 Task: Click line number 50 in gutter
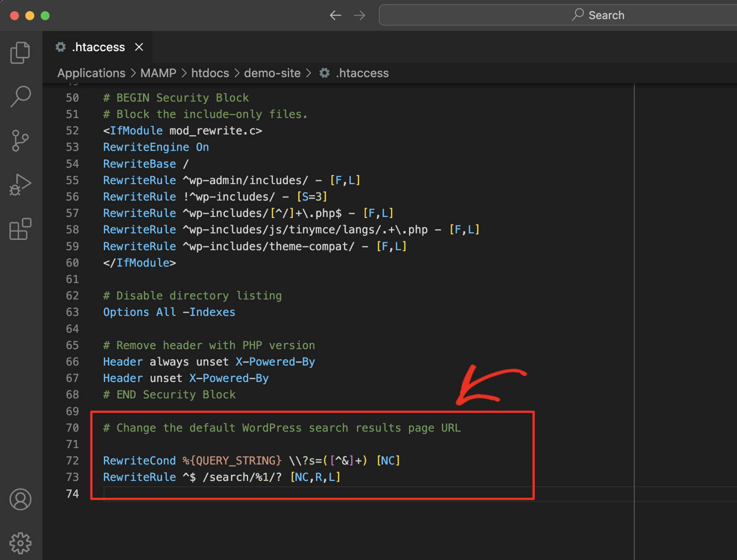(x=72, y=98)
